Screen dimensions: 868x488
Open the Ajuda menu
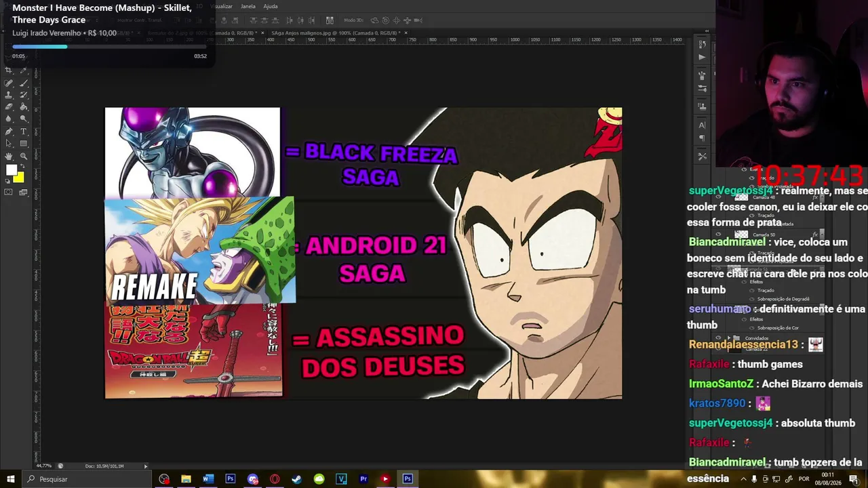[271, 6]
